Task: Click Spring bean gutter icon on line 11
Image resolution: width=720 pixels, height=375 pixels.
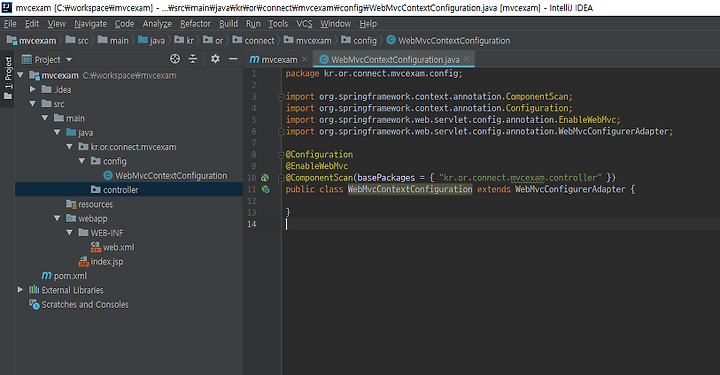Action: pos(265,189)
